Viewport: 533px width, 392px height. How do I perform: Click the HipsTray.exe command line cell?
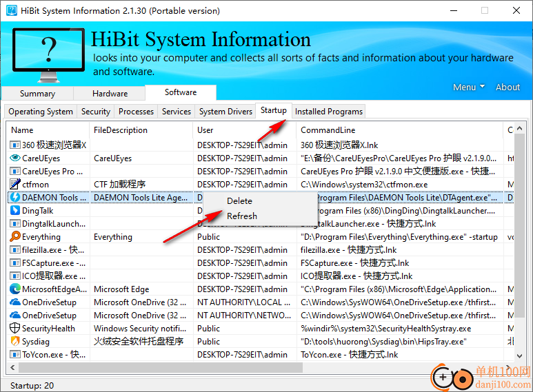[383, 342]
